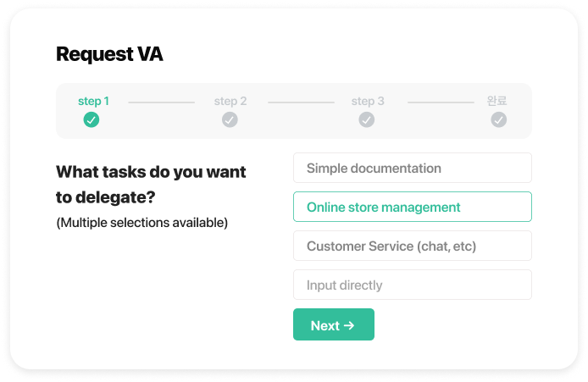Click progress line between step 2 and step 3
The width and height of the screenshot is (588, 382).
click(x=300, y=102)
